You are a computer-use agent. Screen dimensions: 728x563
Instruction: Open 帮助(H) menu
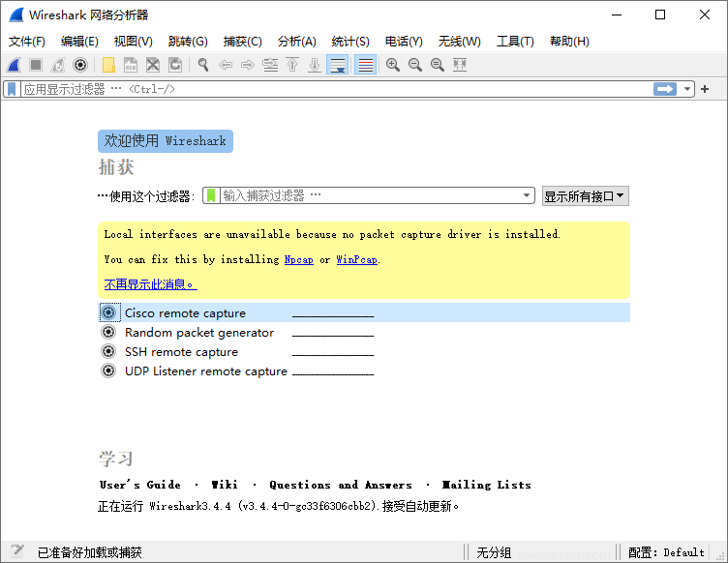tap(569, 42)
